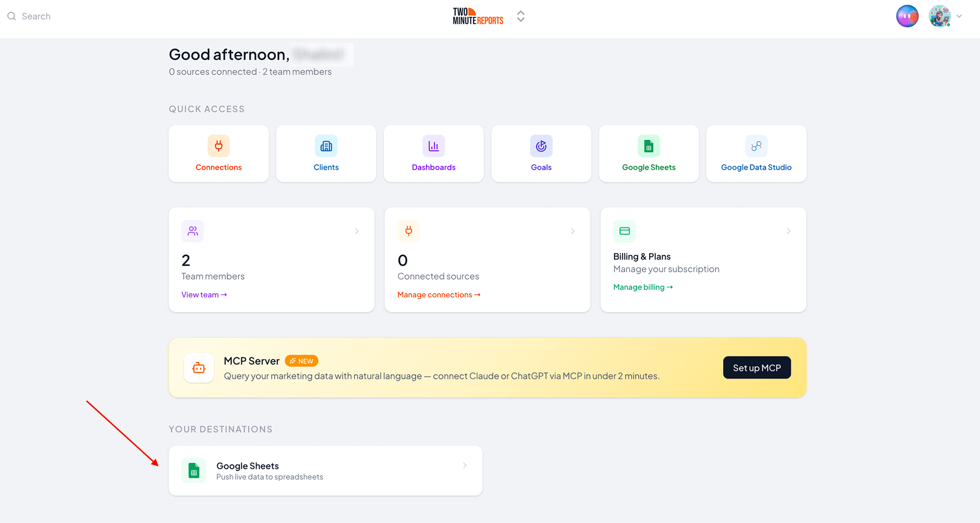Click the View team link
The height and width of the screenshot is (523, 980).
point(204,295)
